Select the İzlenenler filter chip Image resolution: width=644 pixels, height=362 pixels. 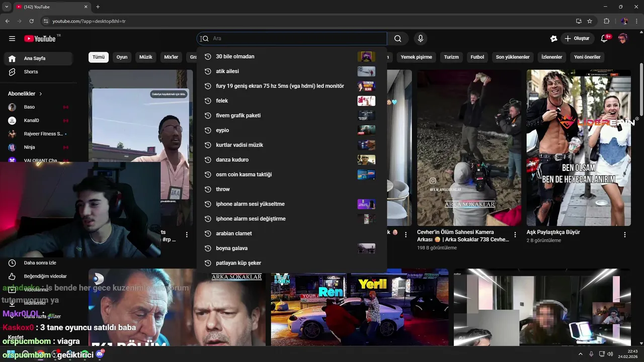click(551, 57)
